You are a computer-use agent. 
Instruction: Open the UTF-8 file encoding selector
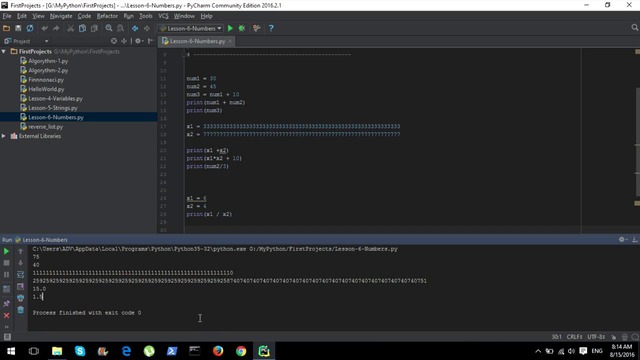[x=596, y=337]
